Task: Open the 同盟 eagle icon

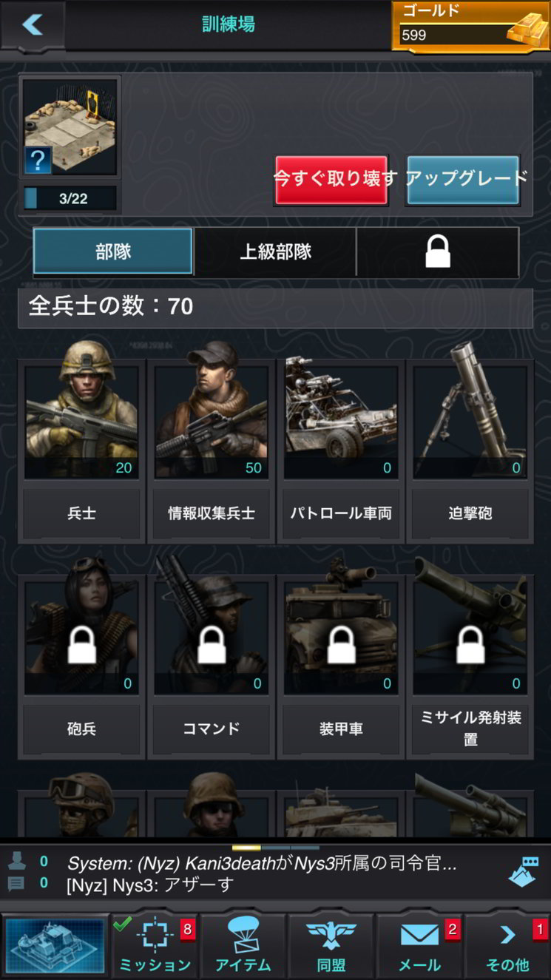Action: [331, 935]
